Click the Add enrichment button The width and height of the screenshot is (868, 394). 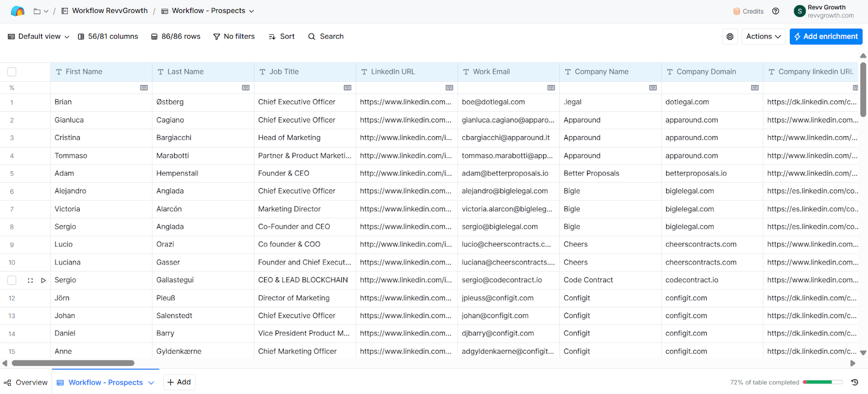826,36
